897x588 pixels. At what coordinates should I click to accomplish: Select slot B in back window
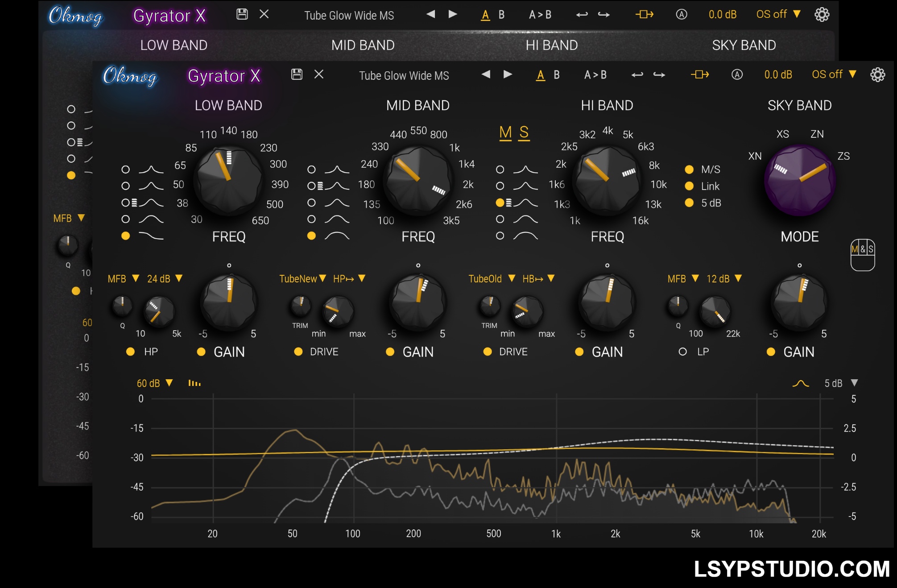click(x=501, y=15)
